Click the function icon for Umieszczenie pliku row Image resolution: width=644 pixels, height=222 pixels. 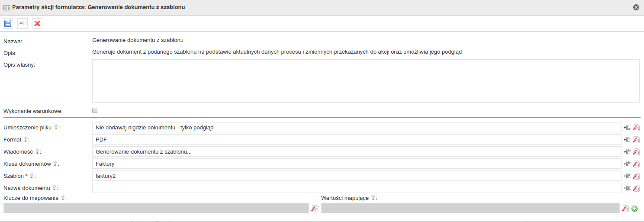pos(636,128)
